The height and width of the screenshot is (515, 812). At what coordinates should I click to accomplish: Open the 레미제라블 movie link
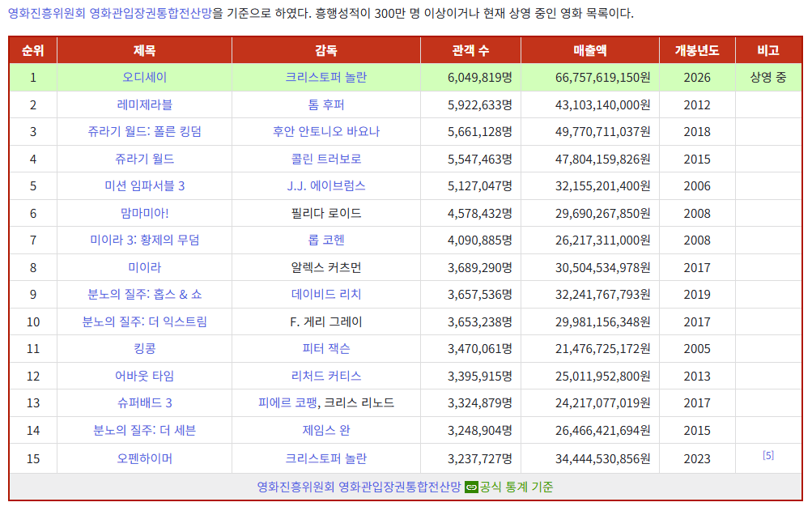pos(144,104)
